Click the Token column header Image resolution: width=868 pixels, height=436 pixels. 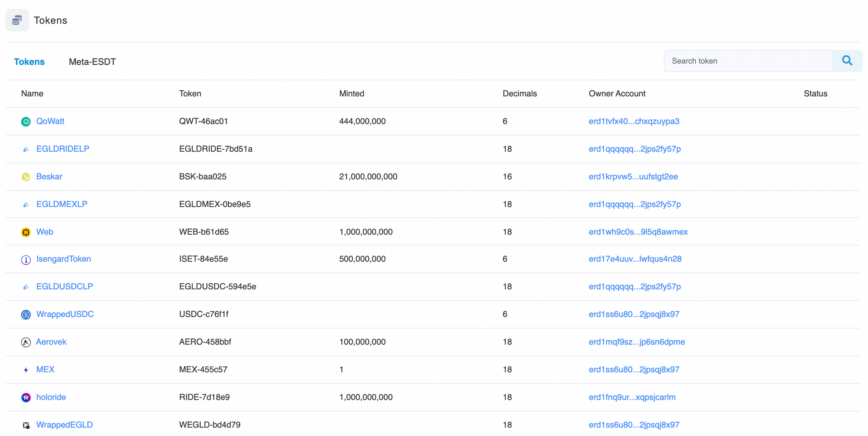click(190, 93)
